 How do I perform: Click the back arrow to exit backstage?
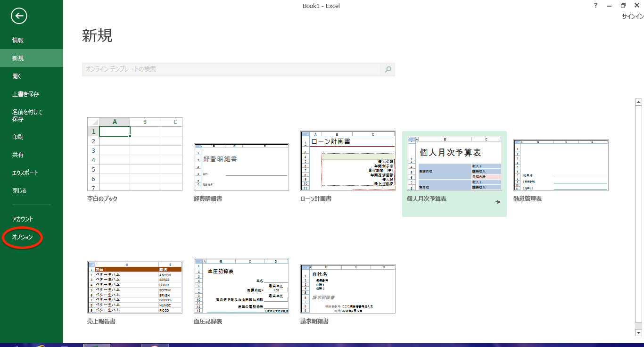pyautogui.click(x=19, y=16)
